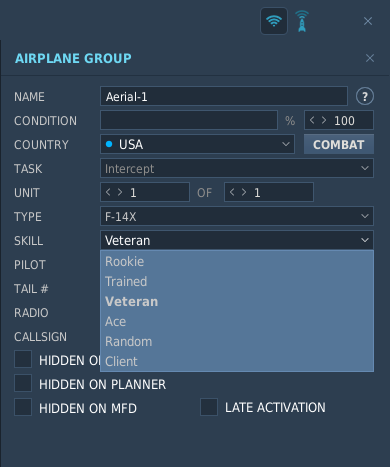390x467 pixels.
Task: Increase condition percent with right arrow
Action: click(324, 120)
